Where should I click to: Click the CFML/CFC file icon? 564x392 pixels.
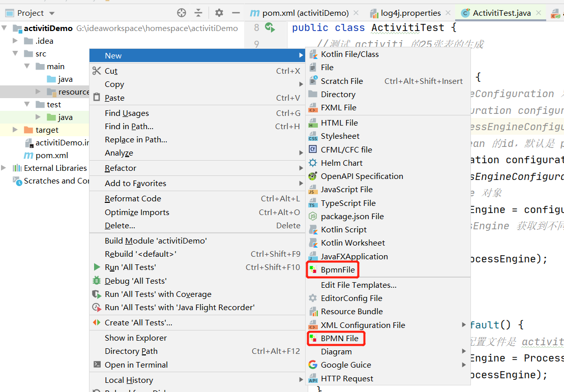pos(313,149)
